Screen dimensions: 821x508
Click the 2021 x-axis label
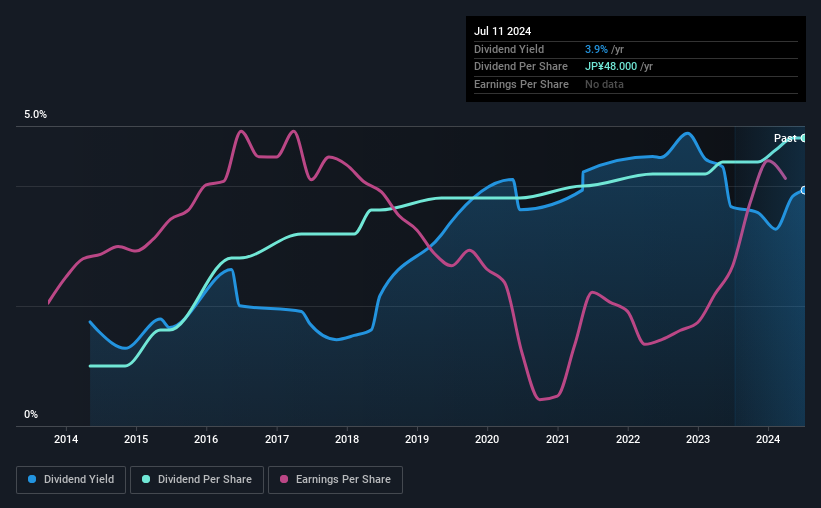(x=558, y=439)
